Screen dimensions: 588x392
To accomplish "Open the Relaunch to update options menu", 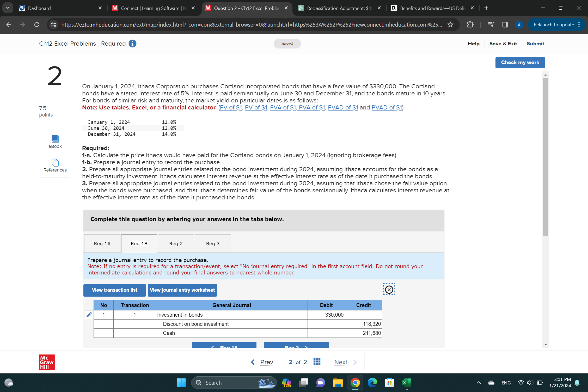I will pos(579,25).
